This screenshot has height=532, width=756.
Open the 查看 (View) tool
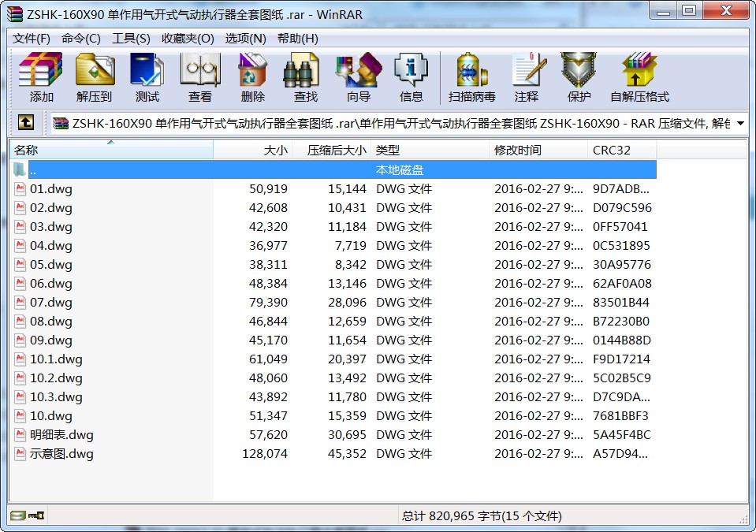click(200, 77)
